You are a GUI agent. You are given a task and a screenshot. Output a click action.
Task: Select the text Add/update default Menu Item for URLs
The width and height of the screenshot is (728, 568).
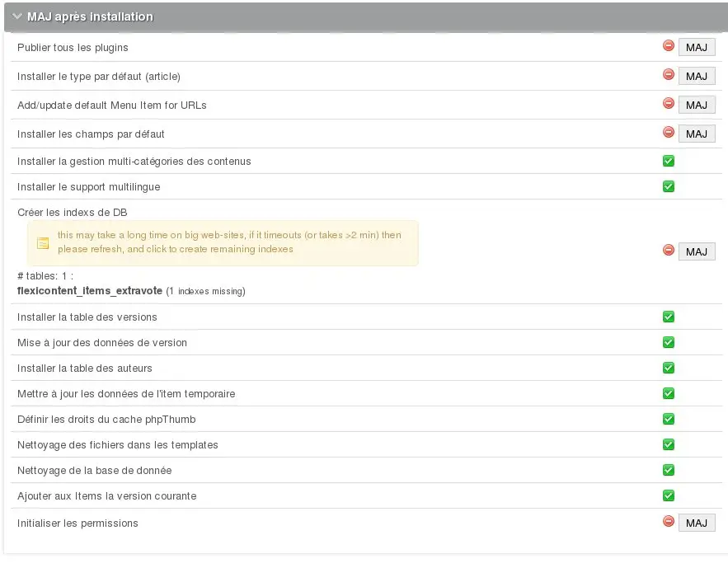pyautogui.click(x=112, y=105)
